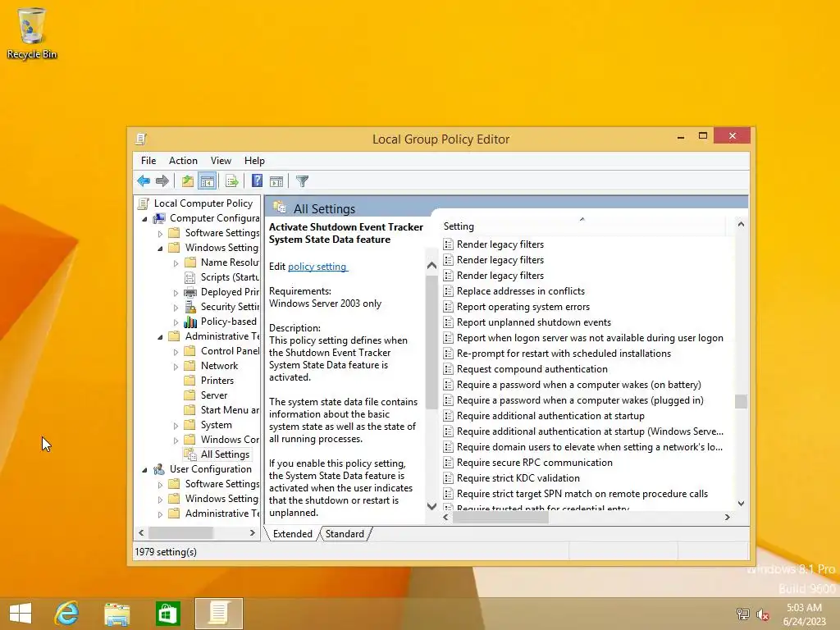Click the Setting column header

(x=582, y=226)
